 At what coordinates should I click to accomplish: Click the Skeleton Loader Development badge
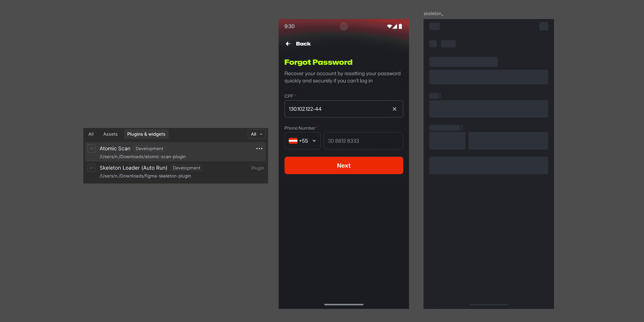tap(186, 168)
